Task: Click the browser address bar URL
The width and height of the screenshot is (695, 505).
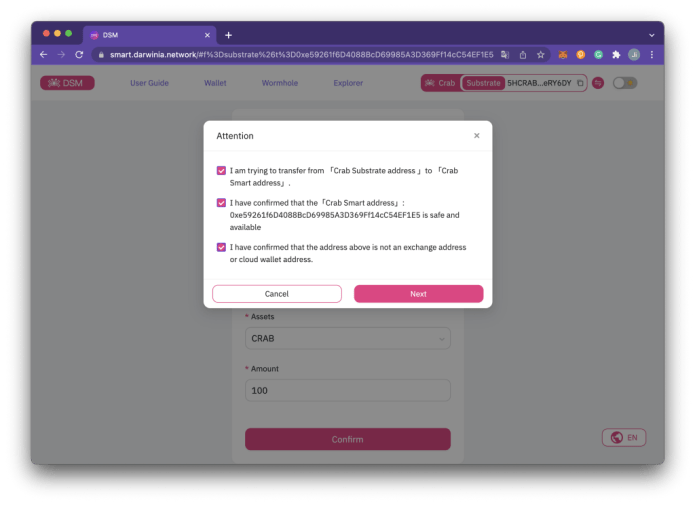Action: (301, 55)
